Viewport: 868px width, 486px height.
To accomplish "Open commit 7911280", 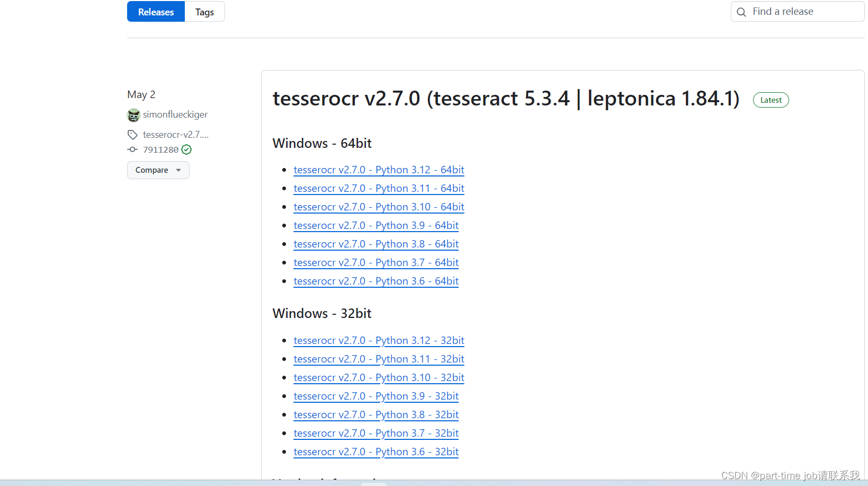I will tap(160, 149).
